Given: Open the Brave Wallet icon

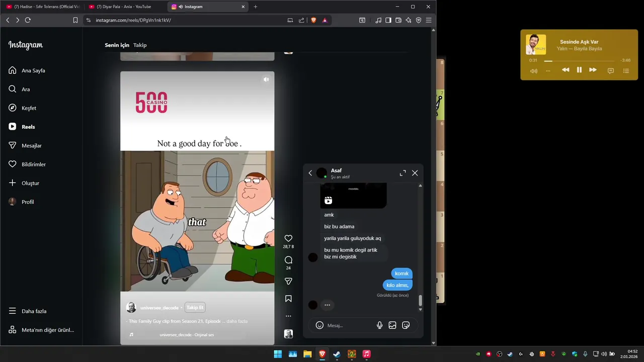Looking at the screenshot, I should (x=398, y=20).
